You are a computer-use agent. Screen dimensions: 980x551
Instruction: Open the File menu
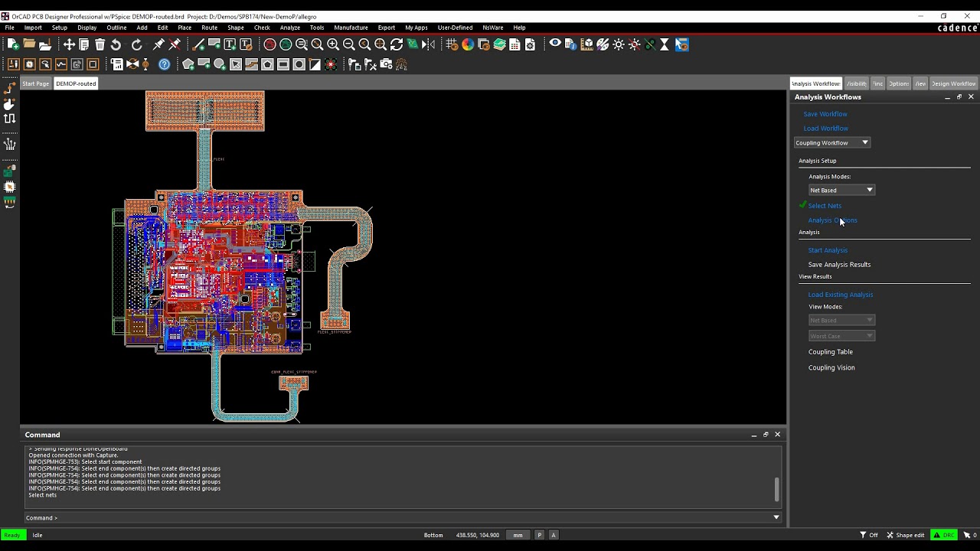point(10,28)
